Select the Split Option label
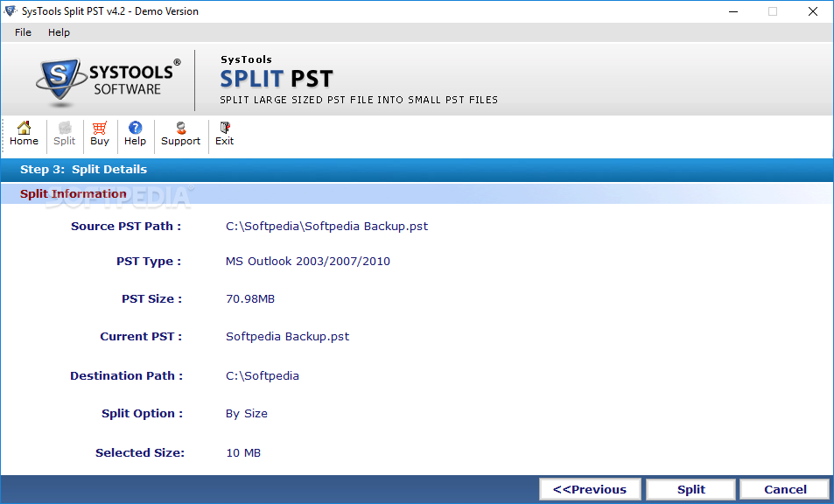The image size is (834, 504). [142, 414]
